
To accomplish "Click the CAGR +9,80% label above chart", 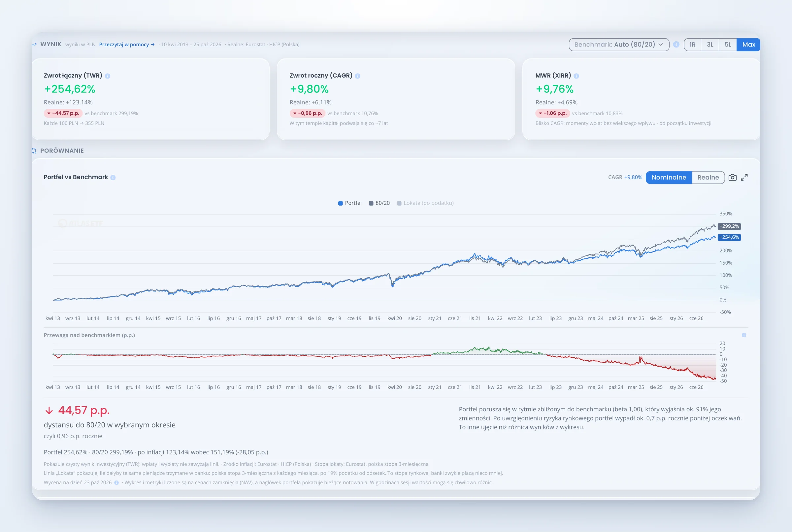I will (x=625, y=178).
